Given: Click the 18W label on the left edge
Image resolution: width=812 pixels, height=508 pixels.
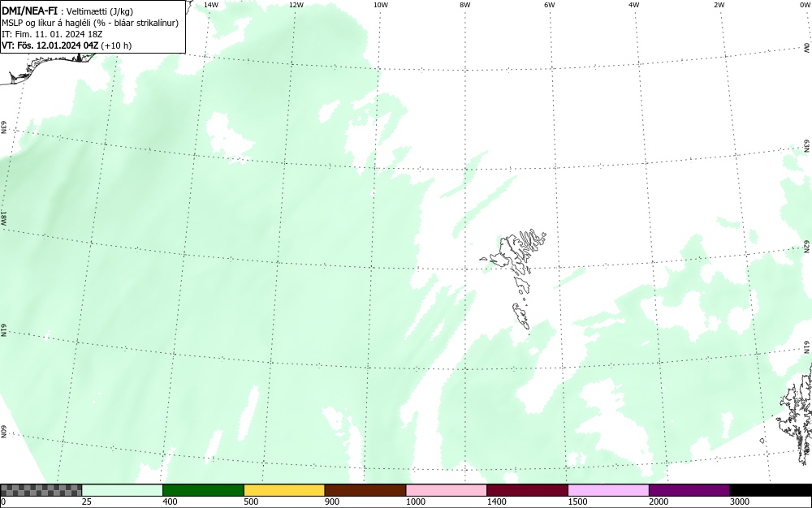Looking at the screenshot, I should click(3, 217).
